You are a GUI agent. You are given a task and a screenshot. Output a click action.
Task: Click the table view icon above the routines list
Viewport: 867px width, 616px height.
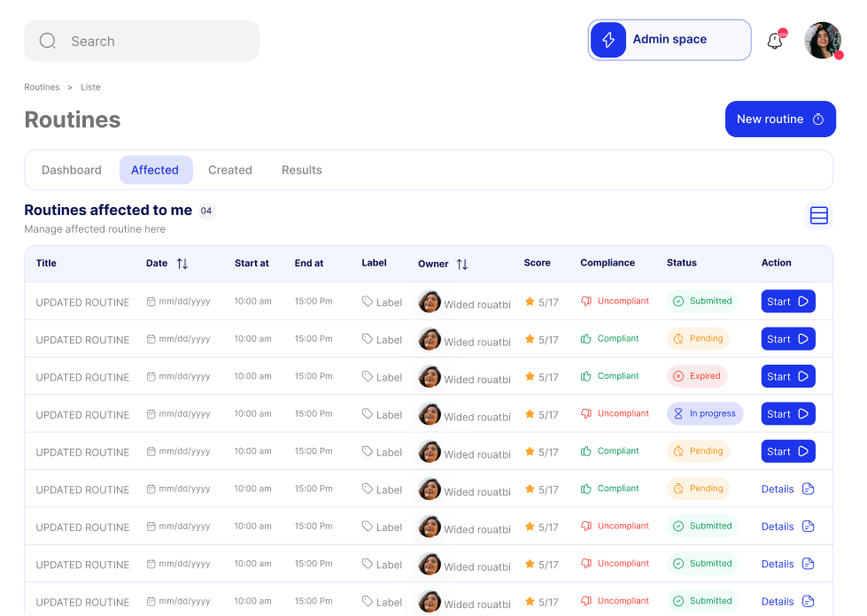818,215
